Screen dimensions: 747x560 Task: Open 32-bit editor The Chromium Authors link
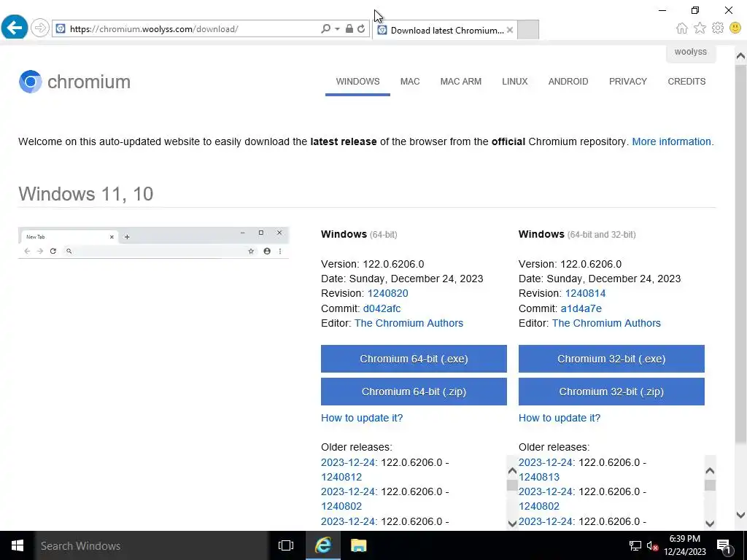[x=606, y=323]
